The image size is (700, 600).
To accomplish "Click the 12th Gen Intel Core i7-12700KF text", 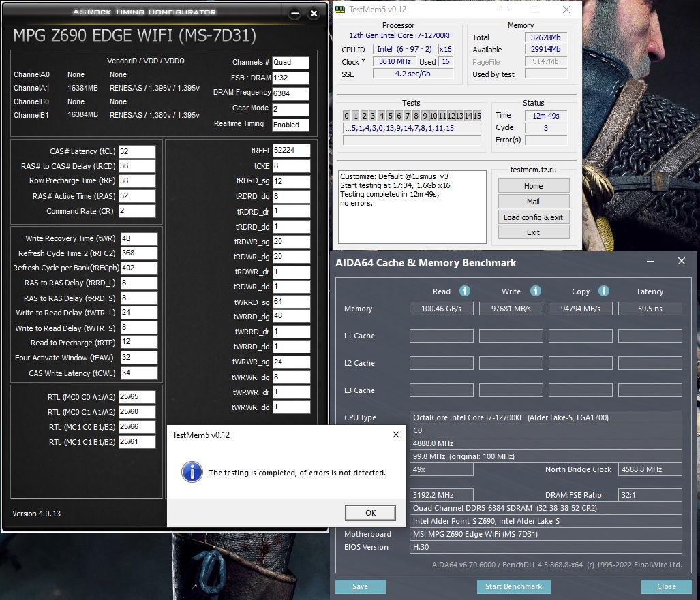I will pyautogui.click(x=401, y=35).
